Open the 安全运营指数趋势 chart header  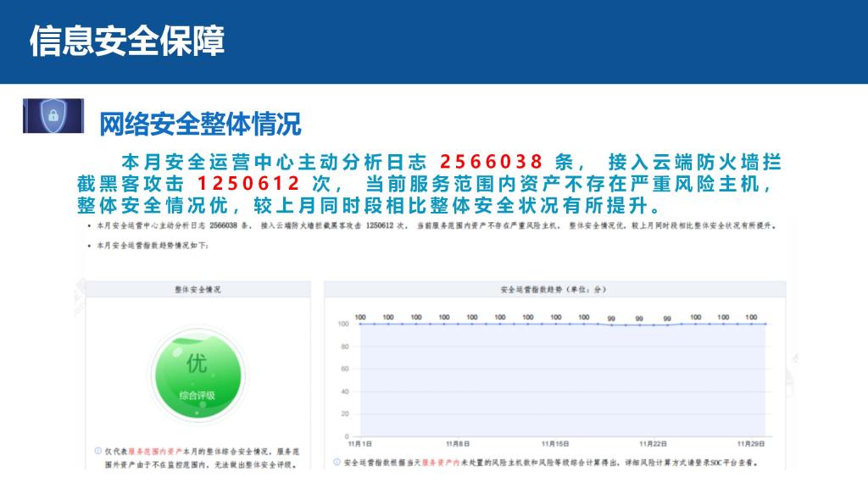pyautogui.click(x=554, y=290)
